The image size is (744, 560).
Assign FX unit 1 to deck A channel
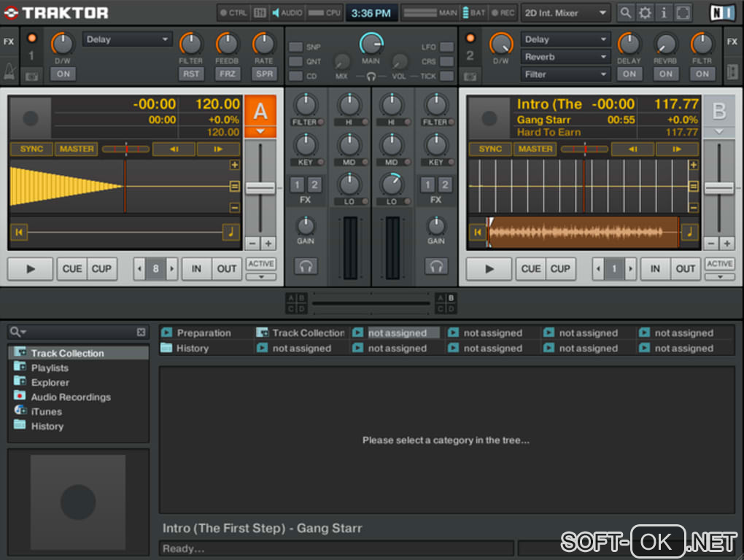297,184
